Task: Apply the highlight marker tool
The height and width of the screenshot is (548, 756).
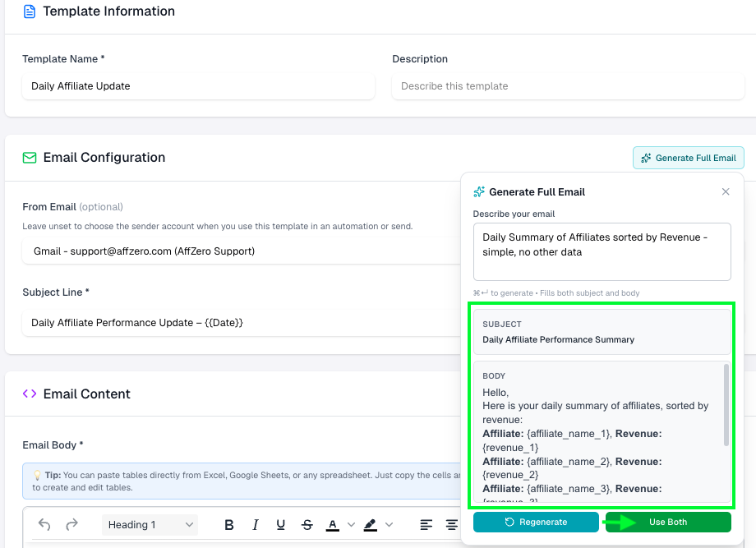Action: (x=371, y=525)
